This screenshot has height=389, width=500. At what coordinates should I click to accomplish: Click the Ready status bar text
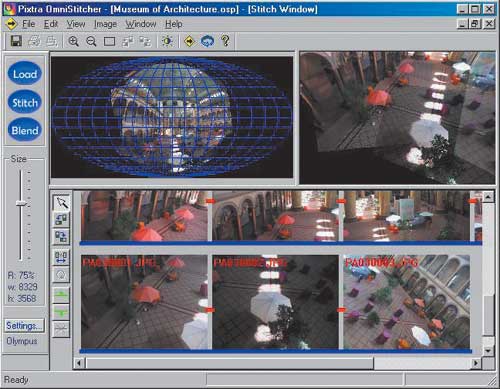pyautogui.click(x=16, y=379)
